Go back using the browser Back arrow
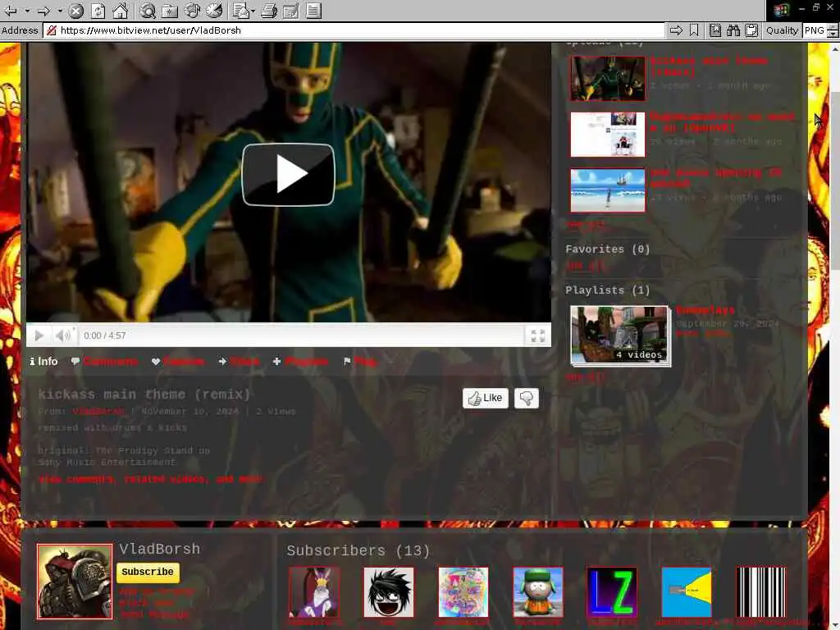This screenshot has width=840, height=630. [x=10, y=10]
